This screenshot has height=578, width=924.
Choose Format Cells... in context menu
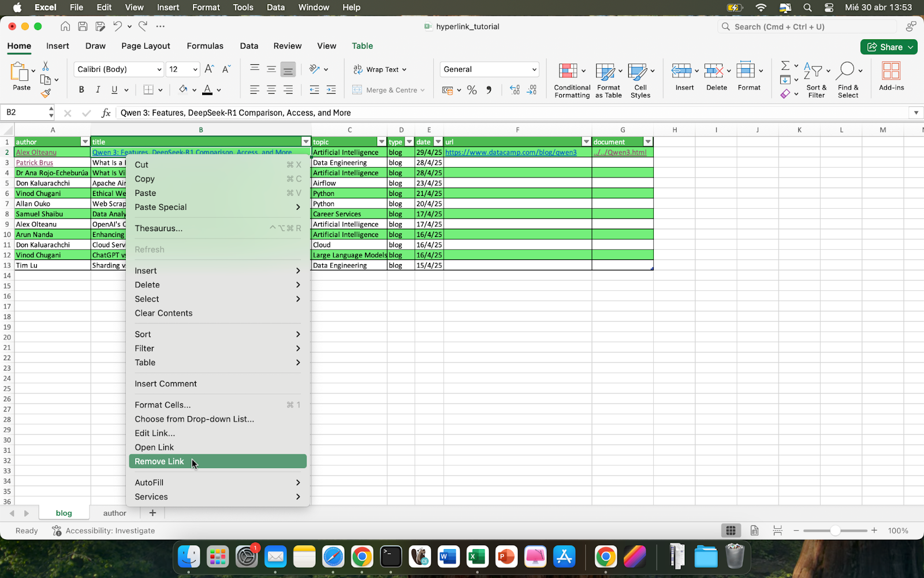point(218,405)
